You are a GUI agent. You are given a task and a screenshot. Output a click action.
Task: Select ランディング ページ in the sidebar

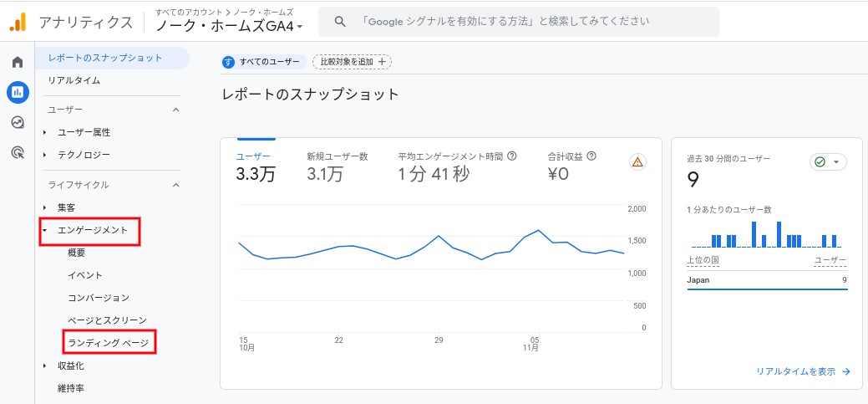108,342
